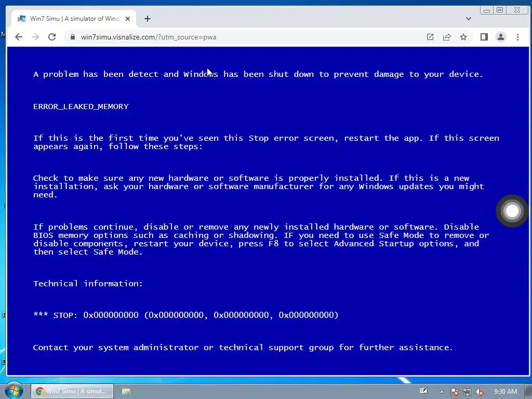Open the network tray icon

(467, 392)
